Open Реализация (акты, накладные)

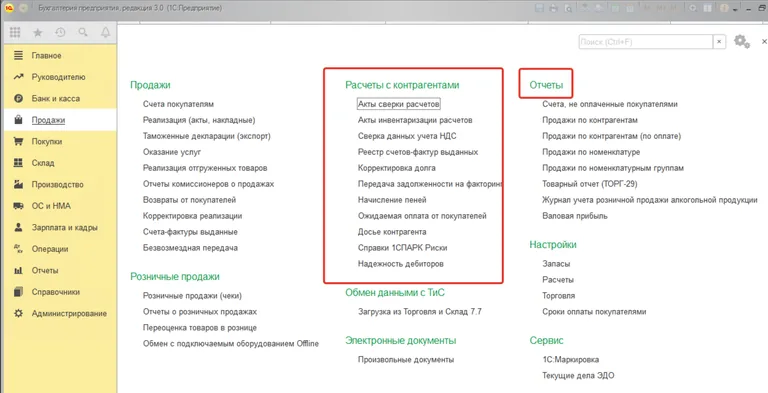coord(199,120)
